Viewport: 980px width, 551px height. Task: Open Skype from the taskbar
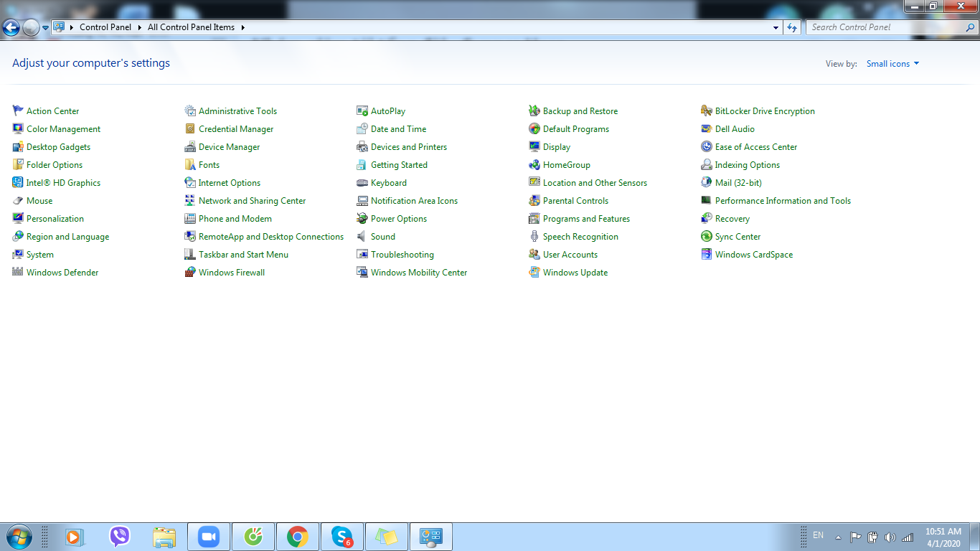(x=341, y=537)
